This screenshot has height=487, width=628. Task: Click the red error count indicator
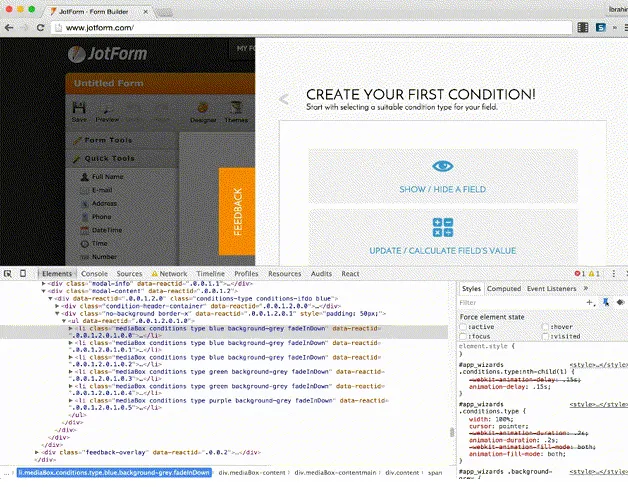tap(580, 274)
